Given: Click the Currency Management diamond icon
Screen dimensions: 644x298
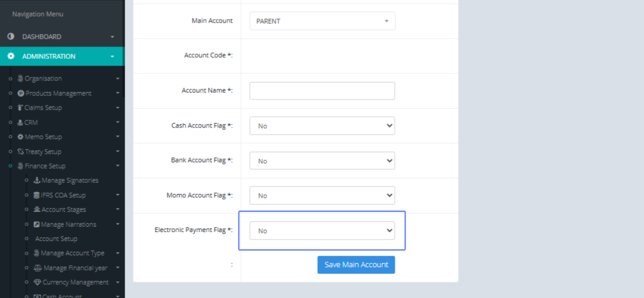Looking at the screenshot, I should pyautogui.click(x=37, y=282).
